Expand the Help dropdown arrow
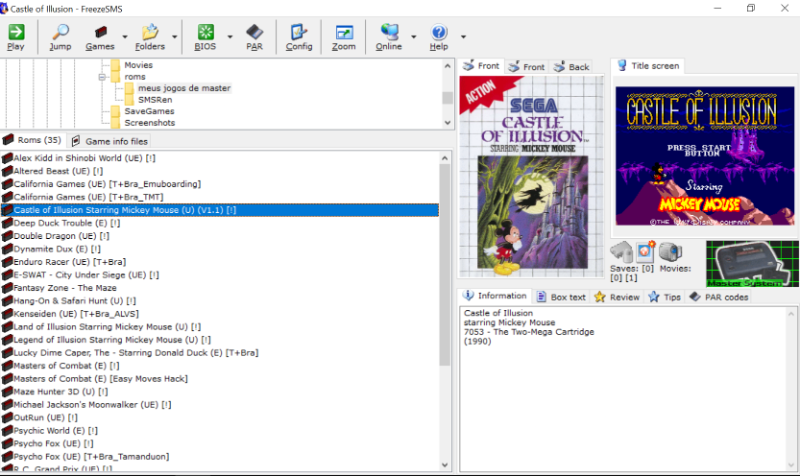 [463, 37]
